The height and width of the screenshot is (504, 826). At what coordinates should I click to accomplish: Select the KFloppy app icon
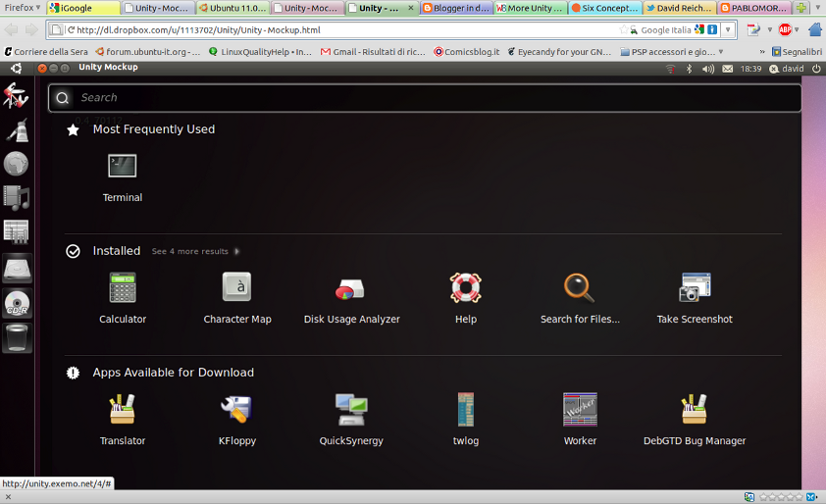(x=236, y=409)
